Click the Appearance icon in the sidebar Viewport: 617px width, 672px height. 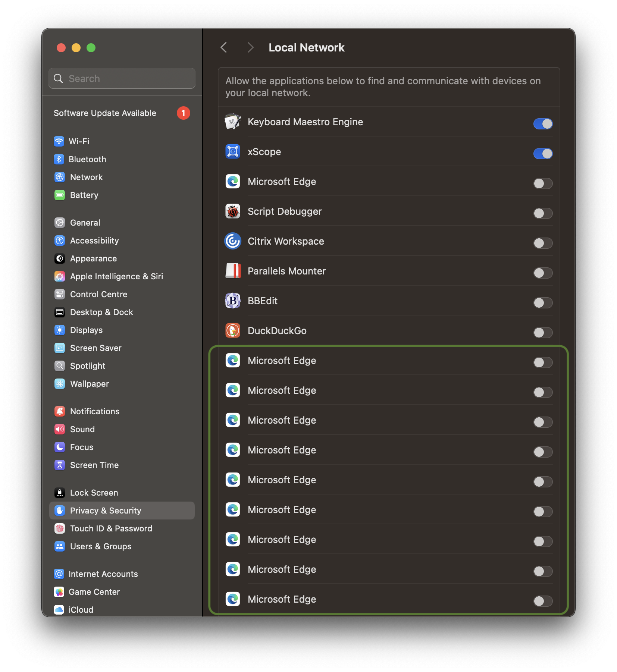[x=60, y=258]
